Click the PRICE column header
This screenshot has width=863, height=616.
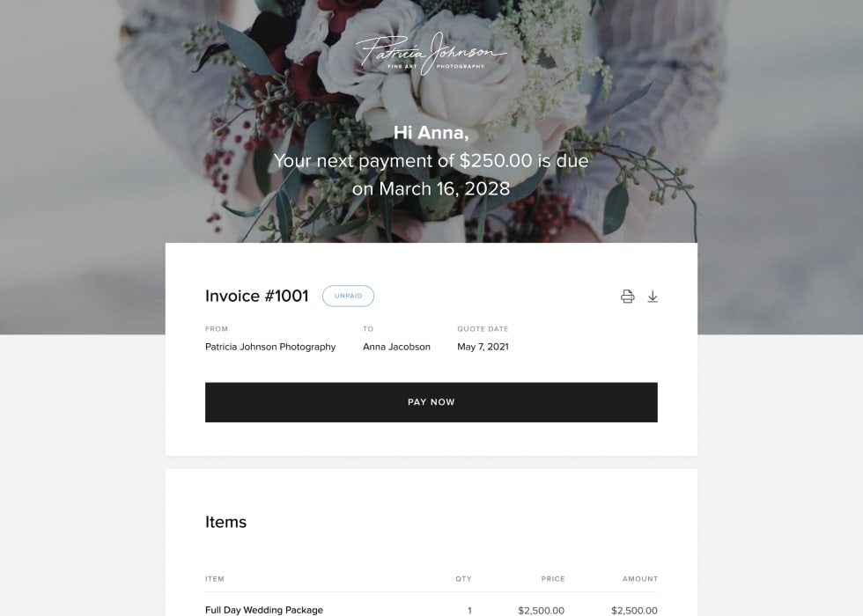click(x=553, y=579)
